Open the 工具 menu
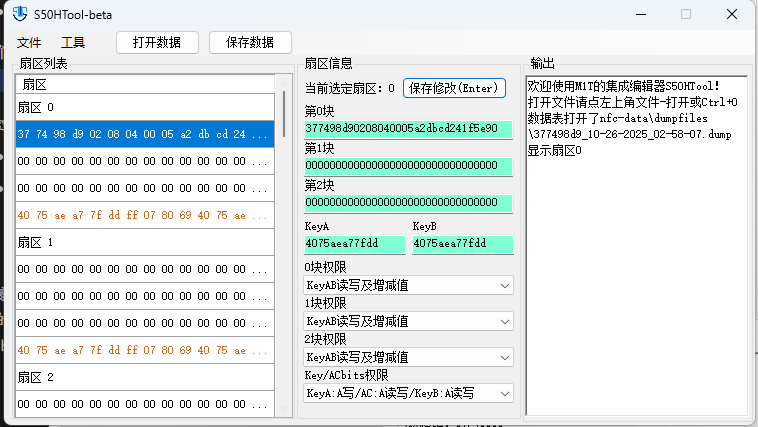 coord(73,43)
